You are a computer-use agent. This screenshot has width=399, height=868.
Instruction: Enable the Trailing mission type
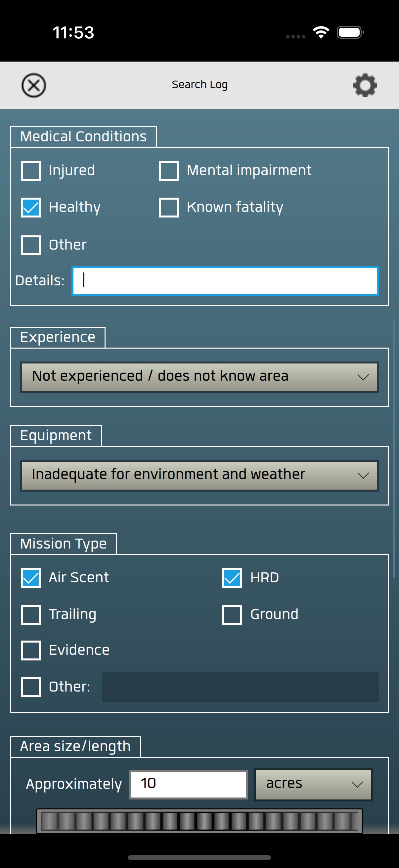click(31, 615)
